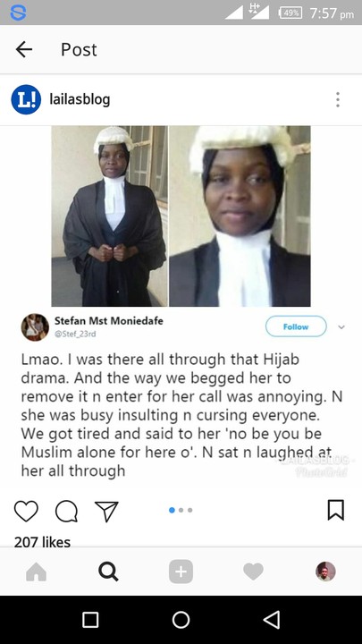Screen dimensions: 362x644
Task: Go to Home tab in bottom bar
Action: click(x=36, y=572)
